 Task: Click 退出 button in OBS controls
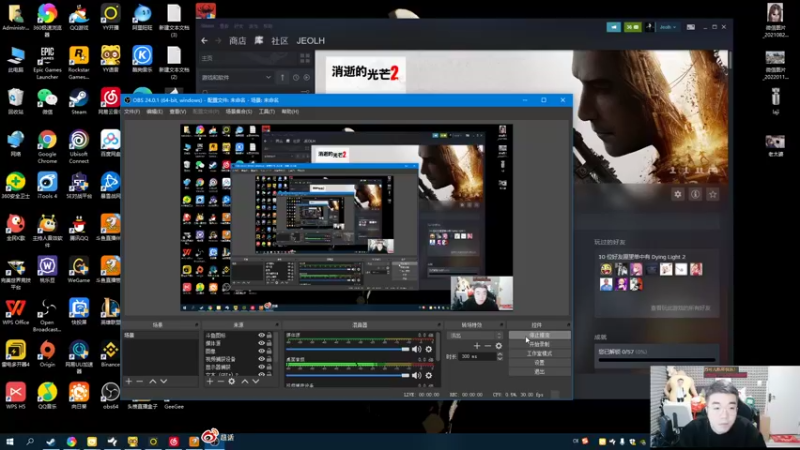tap(539, 372)
